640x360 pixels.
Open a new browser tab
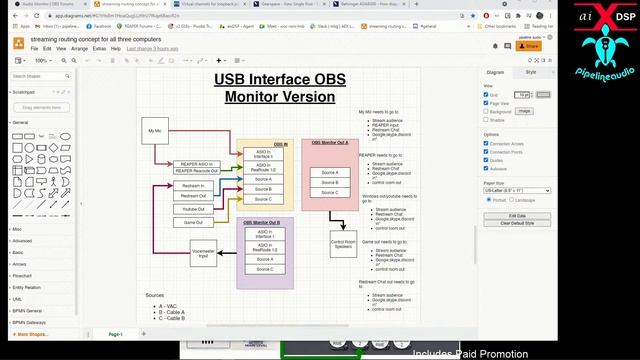click(416, 4)
